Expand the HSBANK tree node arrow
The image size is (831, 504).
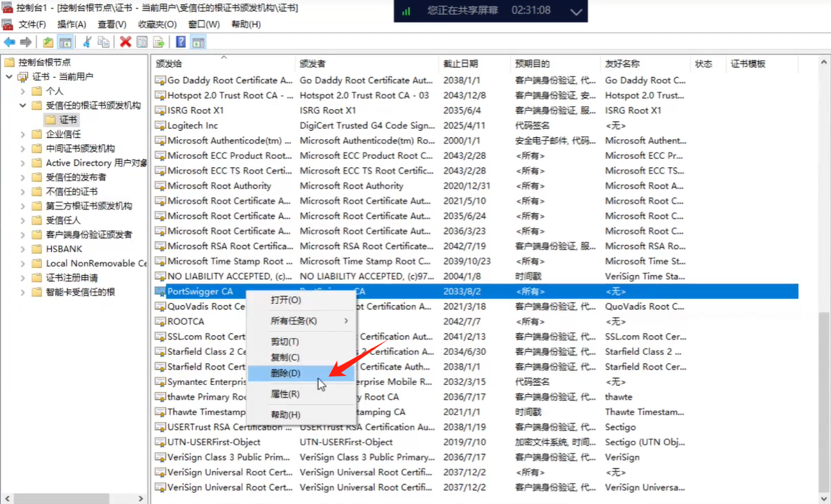point(23,248)
